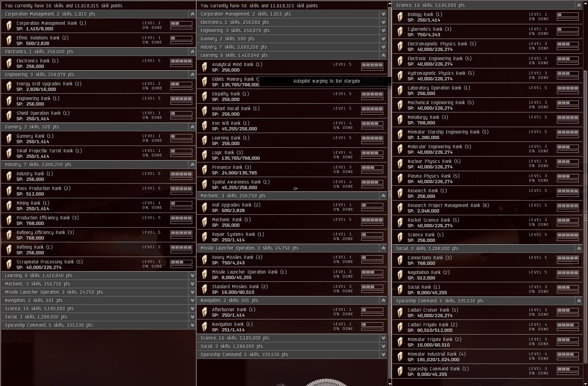588x386 pixels.
Task: Click the 'Autopilot warping to Bei stargate' notification
Action: tap(327, 81)
